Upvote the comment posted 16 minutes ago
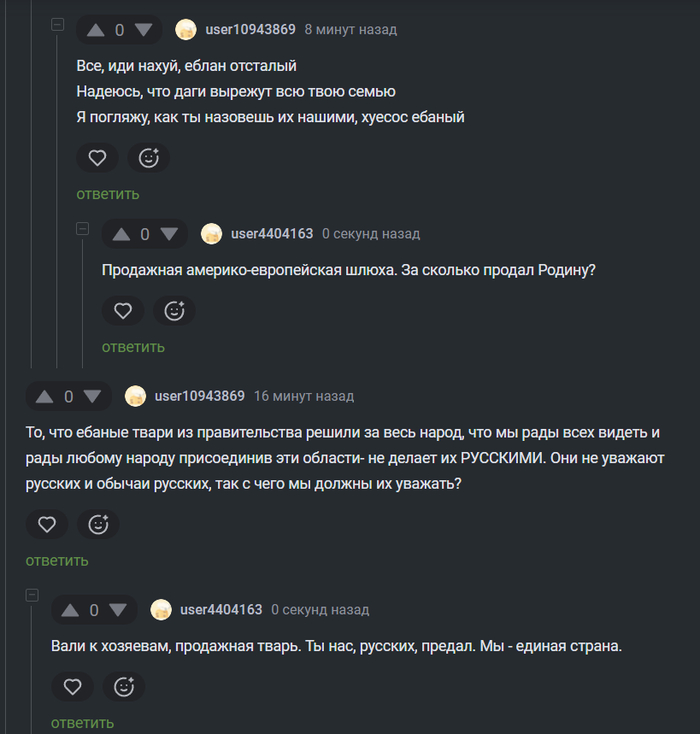 pyautogui.click(x=44, y=396)
